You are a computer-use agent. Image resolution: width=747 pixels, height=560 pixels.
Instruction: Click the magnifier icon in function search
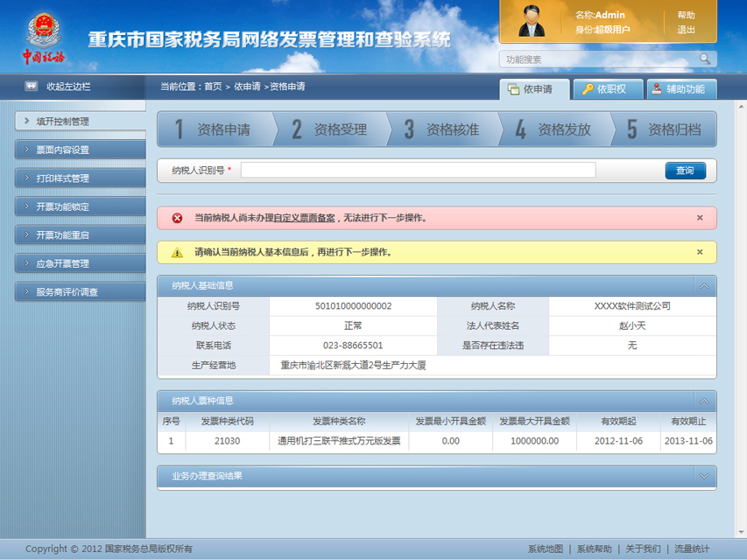pyautogui.click(x=705, y=59)
